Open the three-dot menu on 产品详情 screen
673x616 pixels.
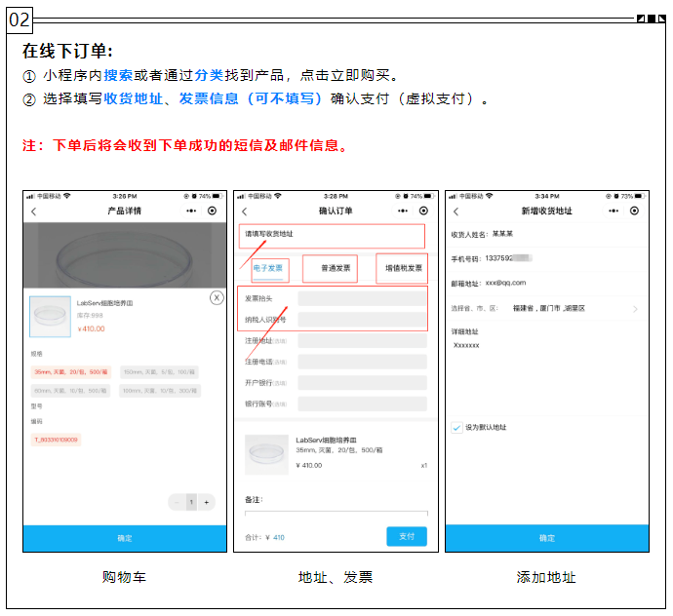tap(191, 211)
